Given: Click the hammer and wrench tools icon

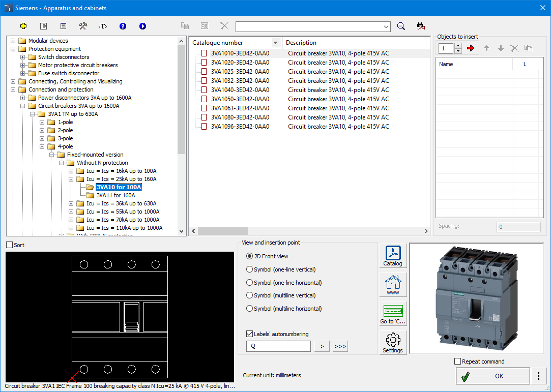Looking at the screenshot, I should coord(83,26).
